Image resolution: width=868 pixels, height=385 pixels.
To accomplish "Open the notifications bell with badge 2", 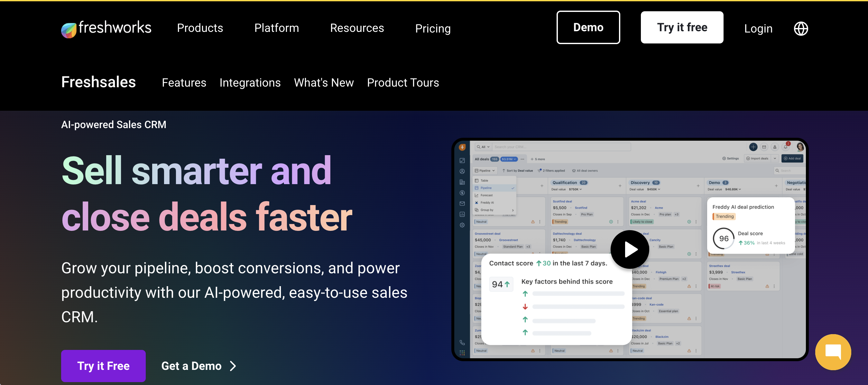I will tap(786, 147).
